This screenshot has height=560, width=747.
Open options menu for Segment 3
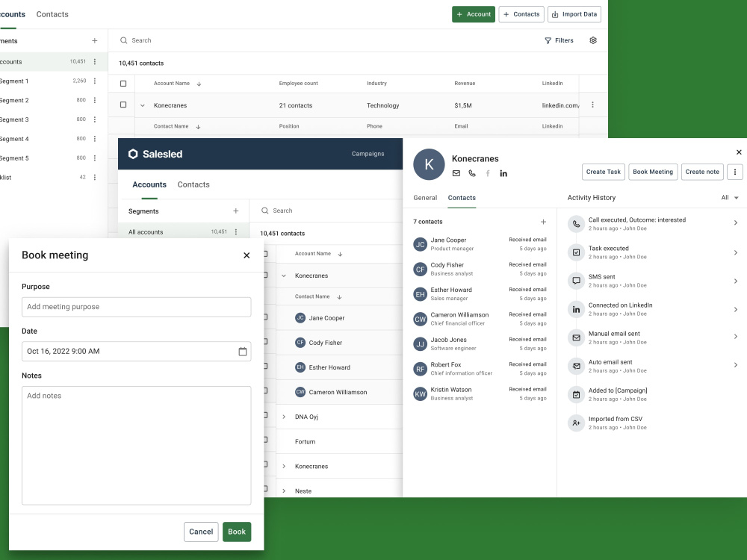click(x=95, y=119)
